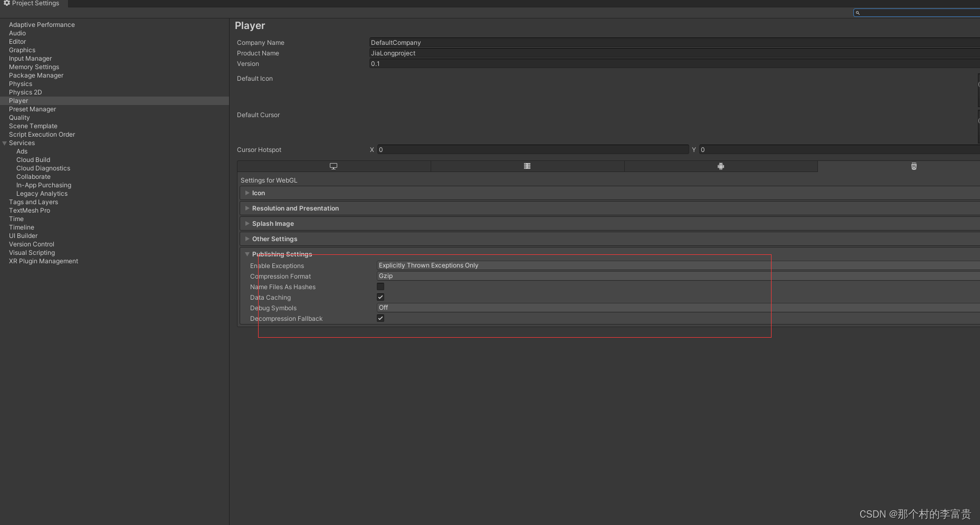
Task: Open the Android platform settings tab
Action: (x=721, y=166)
